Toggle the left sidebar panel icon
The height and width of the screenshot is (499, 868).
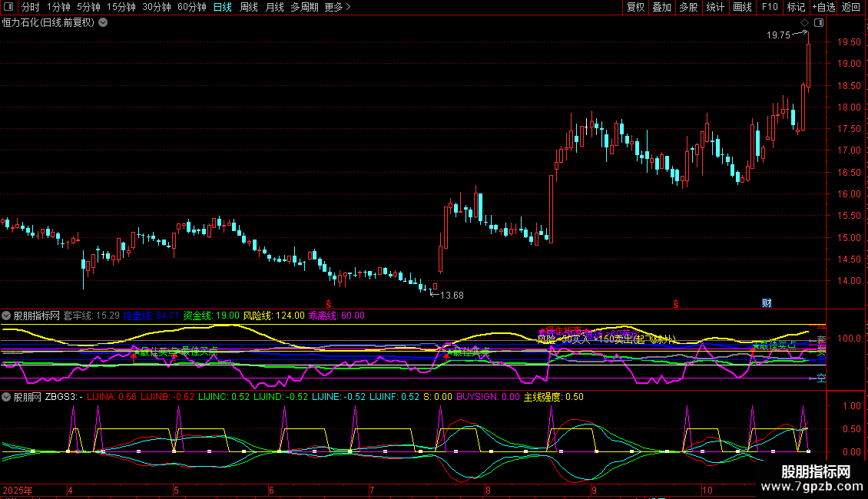pyautogui.click(x=8, y=7)
